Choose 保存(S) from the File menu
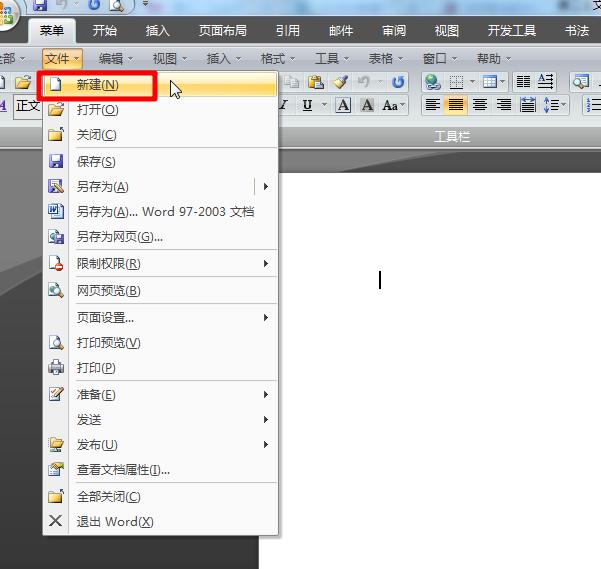 point(160,162)
